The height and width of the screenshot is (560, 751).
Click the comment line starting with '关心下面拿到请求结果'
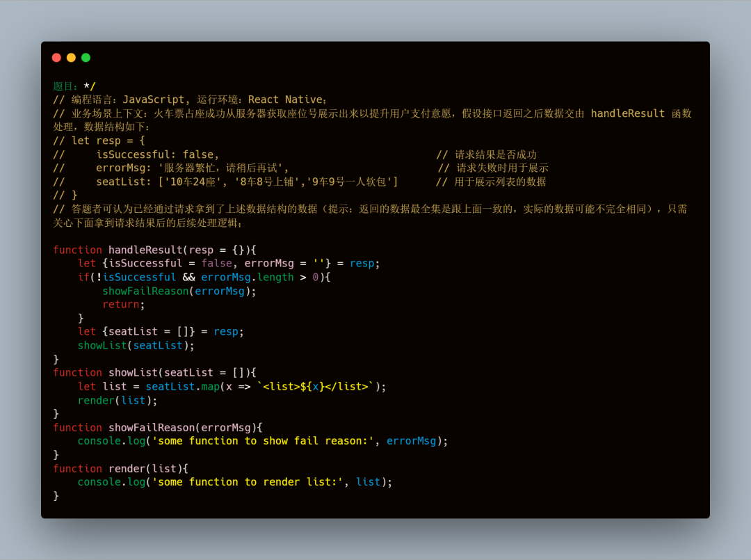click(147, 223)
